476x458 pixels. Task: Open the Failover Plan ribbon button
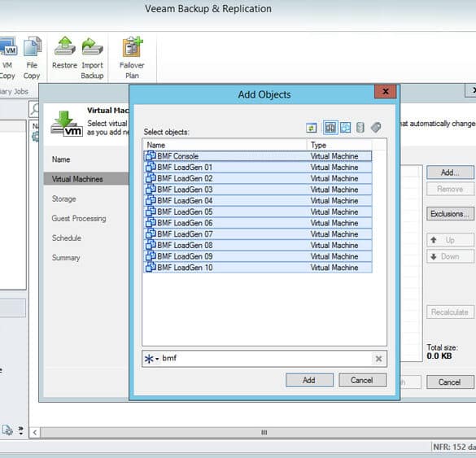(132, 58)
